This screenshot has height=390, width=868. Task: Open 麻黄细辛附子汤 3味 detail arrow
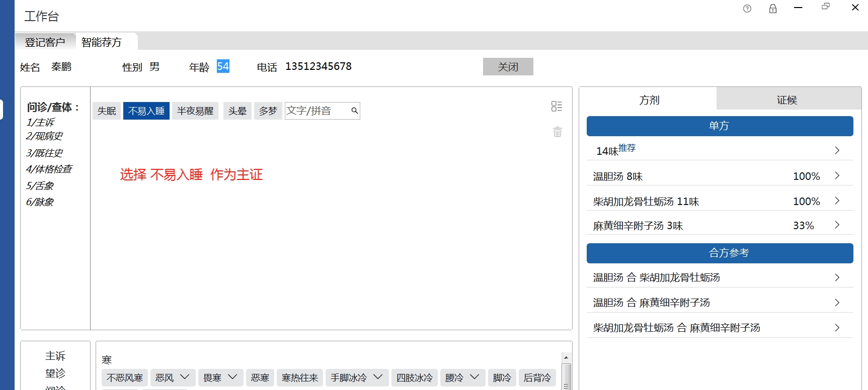837,225
